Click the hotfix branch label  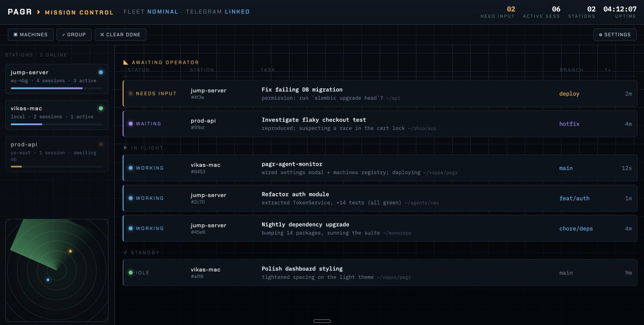569,123
